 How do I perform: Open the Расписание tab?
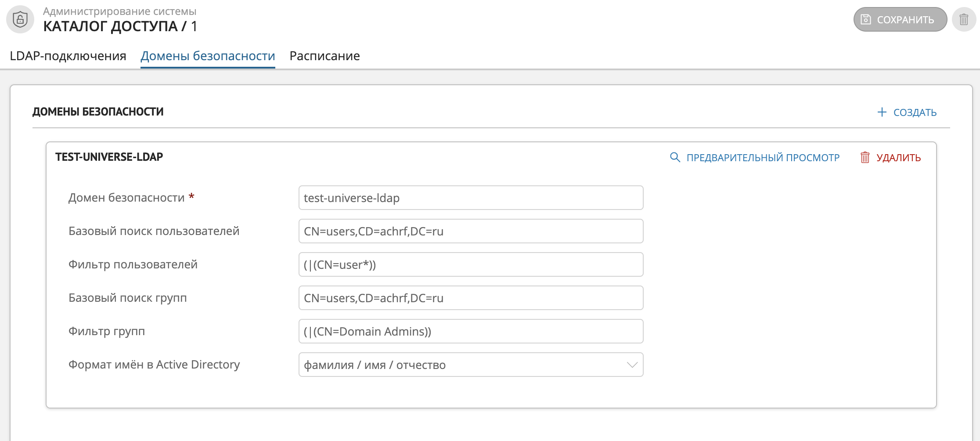click(x=324, y=56)
